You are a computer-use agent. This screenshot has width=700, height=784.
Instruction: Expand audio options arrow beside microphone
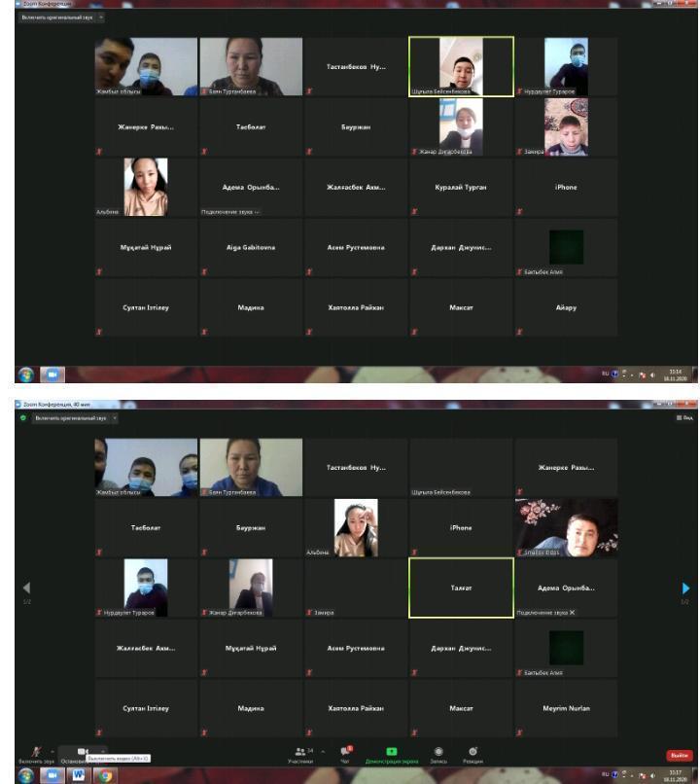point(50,750)
